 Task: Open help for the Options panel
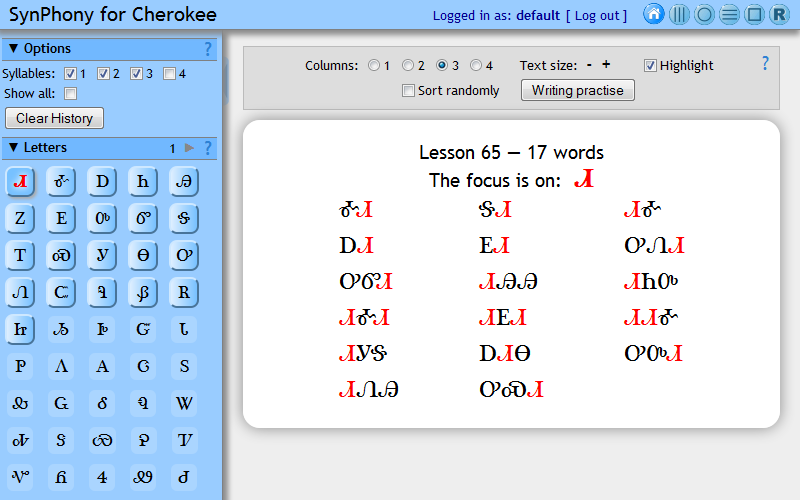[x=208, y=49]
